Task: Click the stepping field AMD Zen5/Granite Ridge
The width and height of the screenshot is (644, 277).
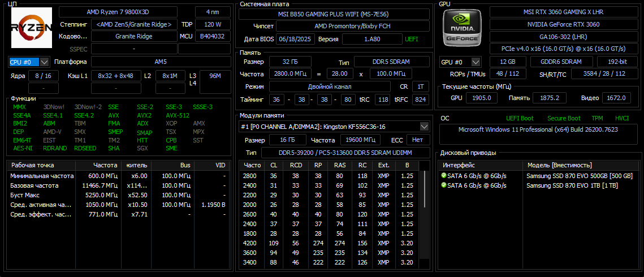Action: (134, 24)
